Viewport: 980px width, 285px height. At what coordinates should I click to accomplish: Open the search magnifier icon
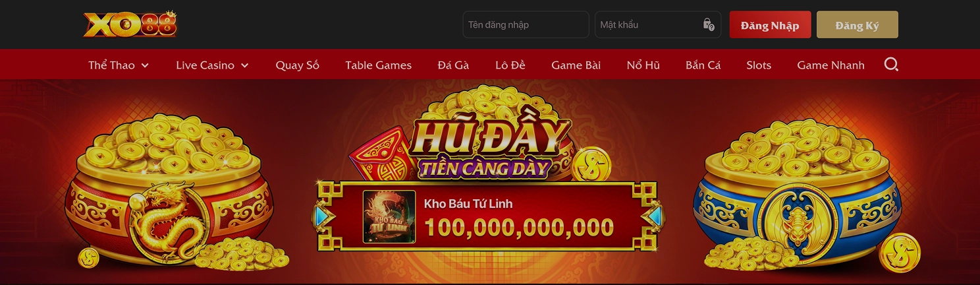coord(891,65)
